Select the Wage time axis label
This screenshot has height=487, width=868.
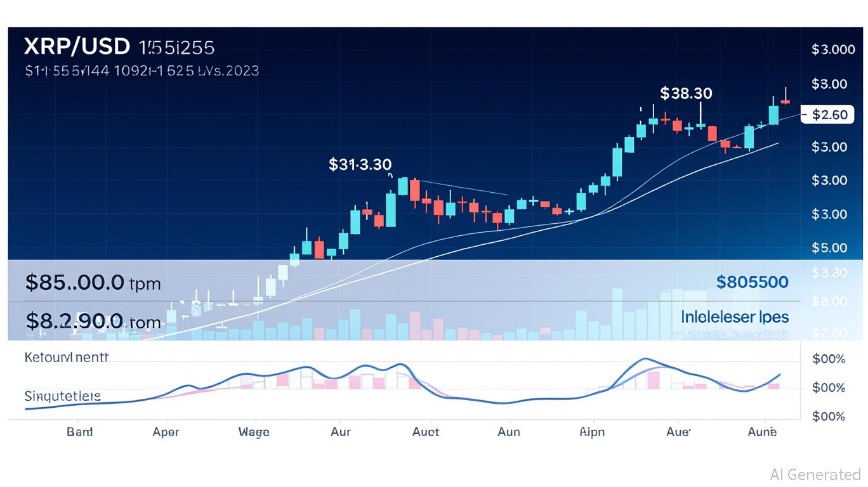click(x=253, y=432)
